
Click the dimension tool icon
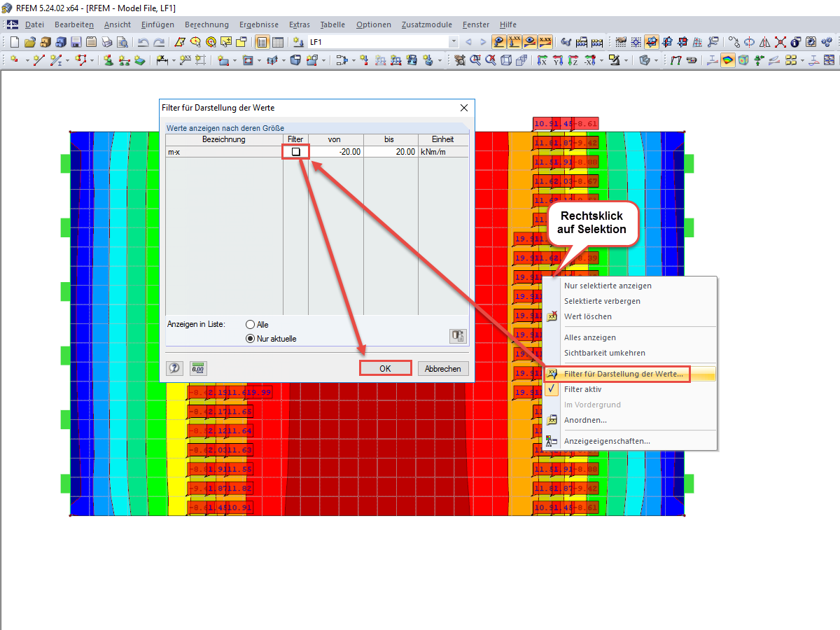(x=161, y=60)
